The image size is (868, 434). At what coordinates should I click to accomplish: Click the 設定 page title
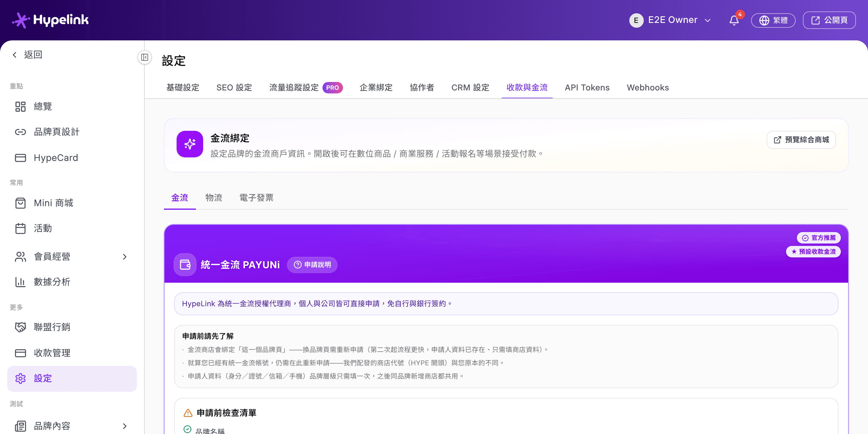(x=174, y=61)
